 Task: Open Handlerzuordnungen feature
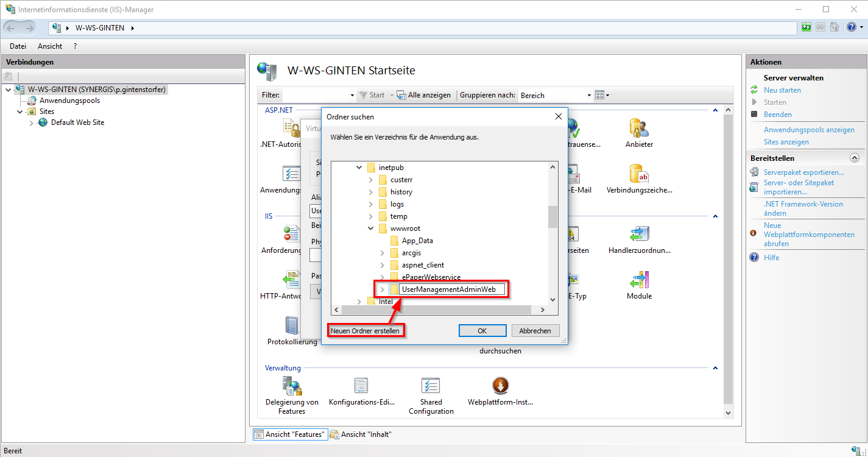638,235
